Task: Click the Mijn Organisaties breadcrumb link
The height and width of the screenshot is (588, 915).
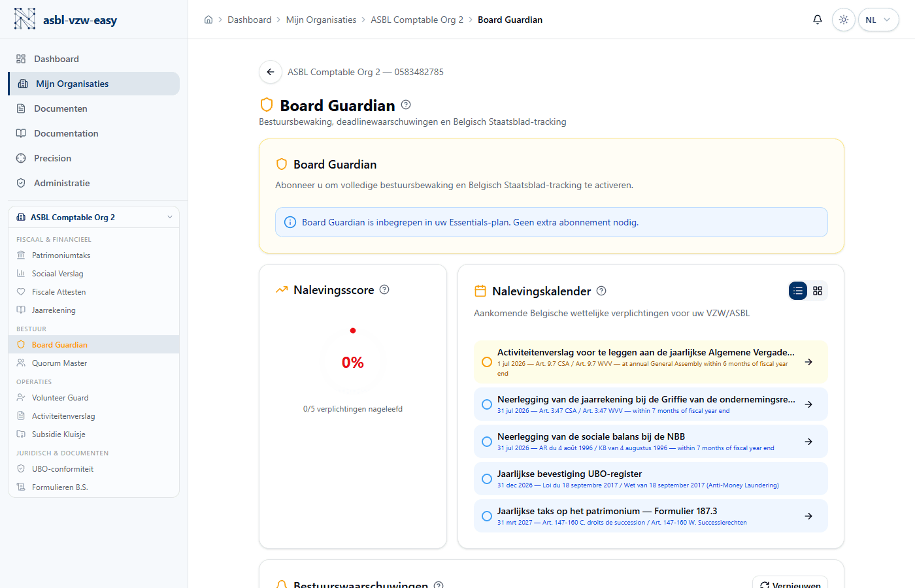Action: 321,20
